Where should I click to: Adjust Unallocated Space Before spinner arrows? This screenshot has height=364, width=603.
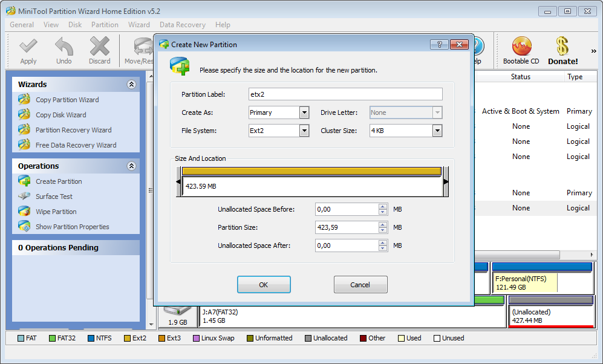pos(383,209)
